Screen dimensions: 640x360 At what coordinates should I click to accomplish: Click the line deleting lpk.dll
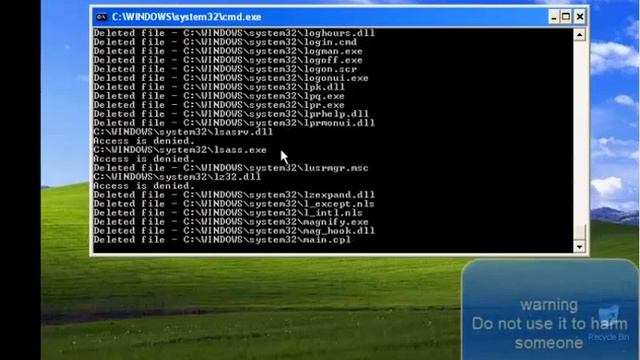pos(219,87)
